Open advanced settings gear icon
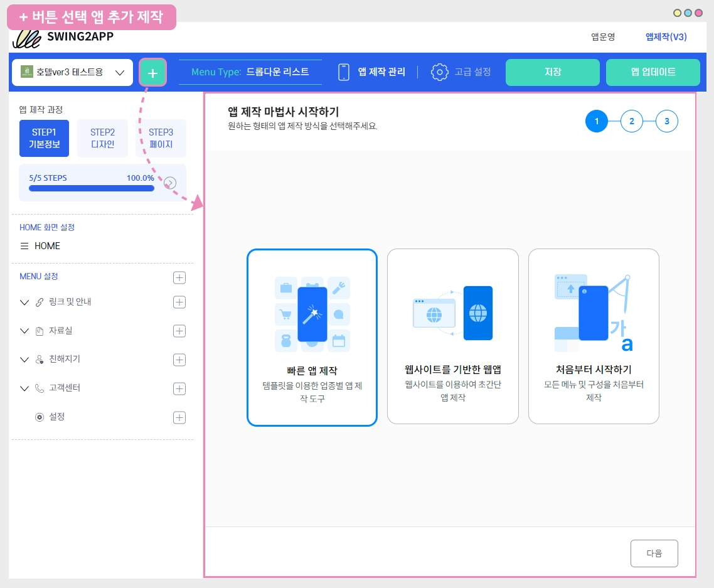 click(440, 72)
